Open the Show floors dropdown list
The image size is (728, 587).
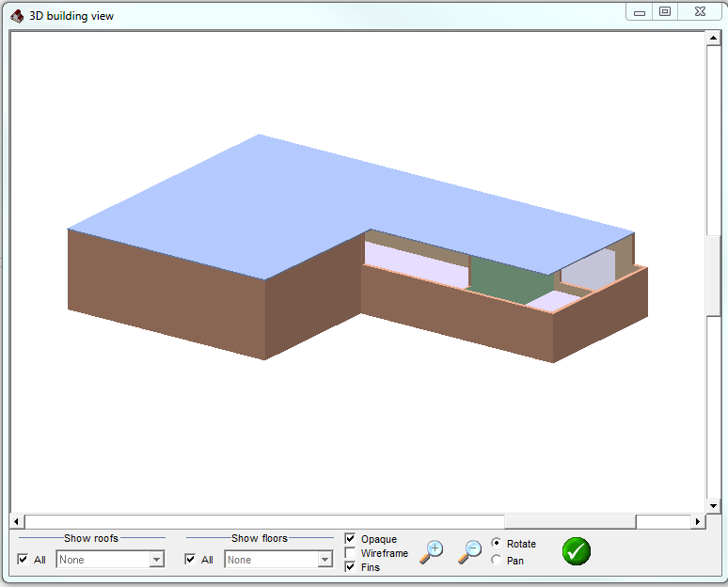pos(325,559)
